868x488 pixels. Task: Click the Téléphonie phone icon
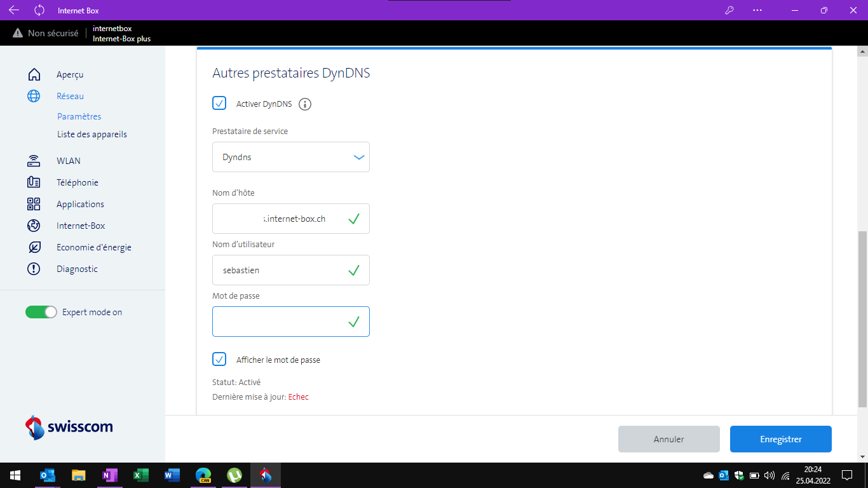pos(34,182)
